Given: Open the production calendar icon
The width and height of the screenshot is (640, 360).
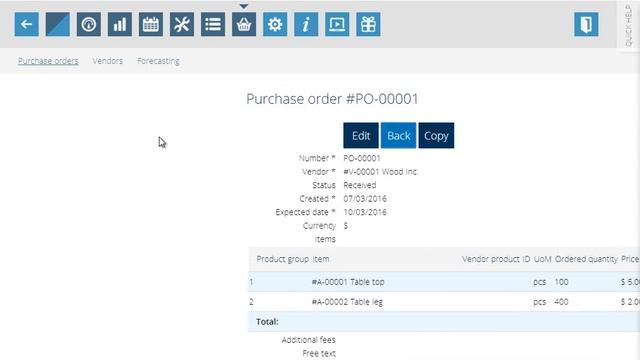Looking at the screenshot, I should [x=151, y=24].
